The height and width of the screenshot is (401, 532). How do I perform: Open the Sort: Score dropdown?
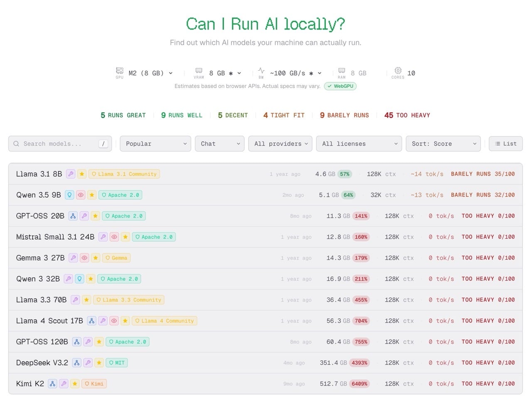(x=443, y=144)
